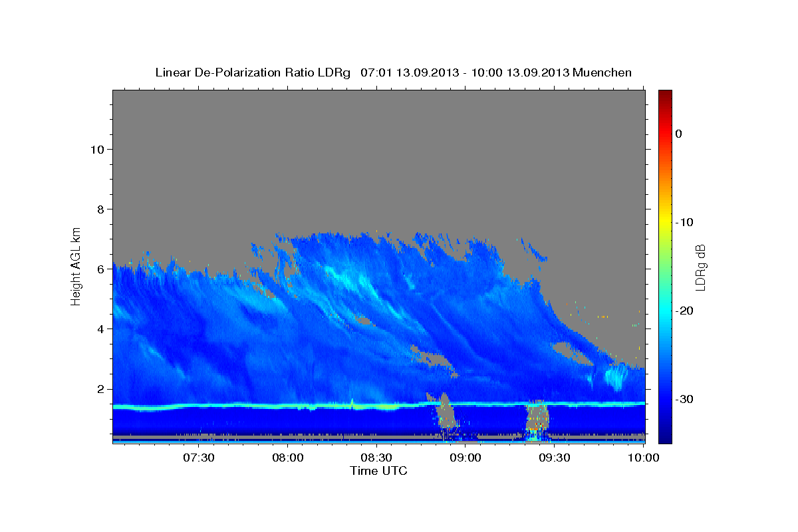This screenshot has height=532, width=798.
Task: Click the 09:30 time tick label
Action: [554, 458]
